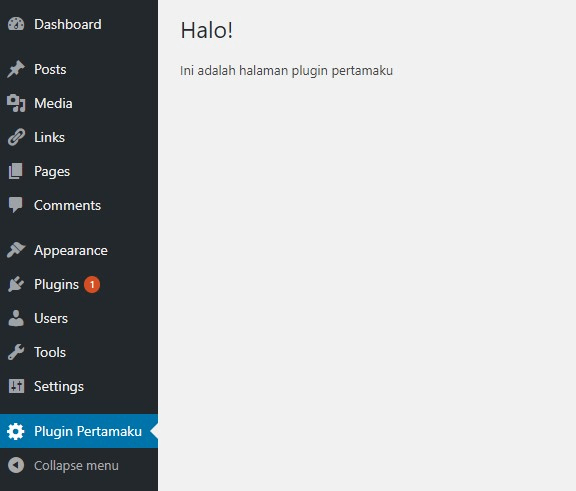Click the Dashboard gauge icon
This screenshot has height=491, width=576.
pos(16,24)
